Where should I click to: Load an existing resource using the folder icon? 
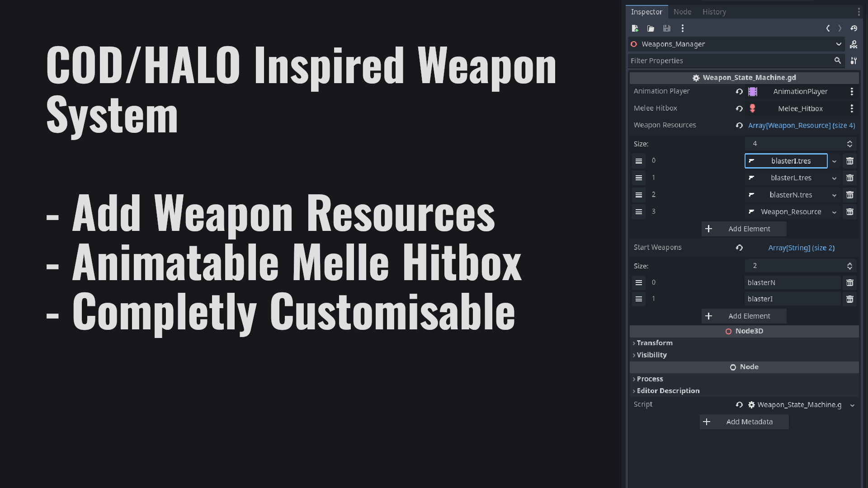point(651,28)
